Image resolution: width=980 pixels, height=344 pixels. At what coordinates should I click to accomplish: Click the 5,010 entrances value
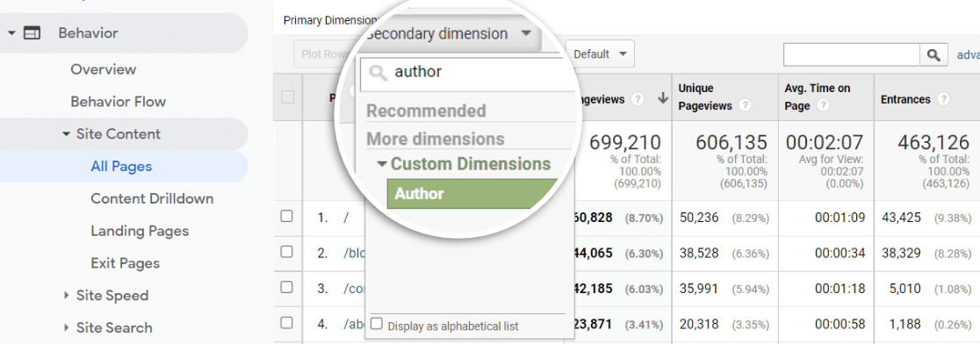(904, 289)
